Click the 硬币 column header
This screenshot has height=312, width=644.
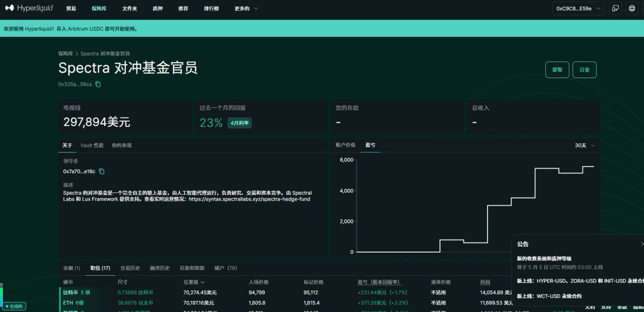pos(68,282)
